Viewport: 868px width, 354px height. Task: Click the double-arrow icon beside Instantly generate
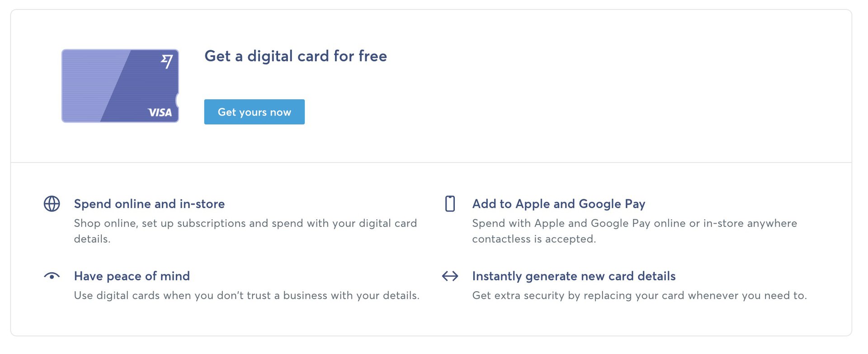coord(450,276)
